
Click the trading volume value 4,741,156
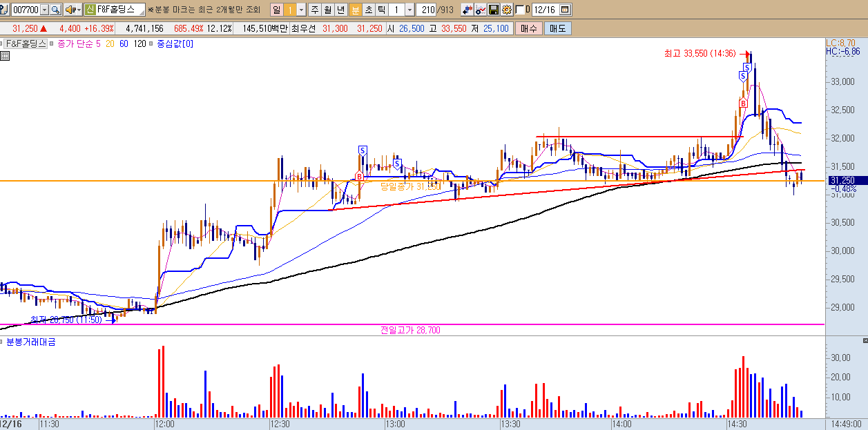tap(144, 28)
